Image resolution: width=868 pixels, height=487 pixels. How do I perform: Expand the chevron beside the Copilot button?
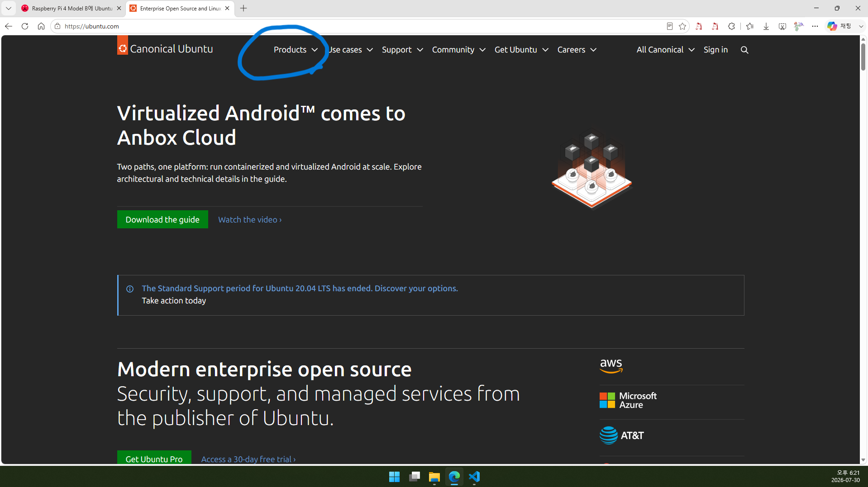pyautogui.click(x=861, y=26)
